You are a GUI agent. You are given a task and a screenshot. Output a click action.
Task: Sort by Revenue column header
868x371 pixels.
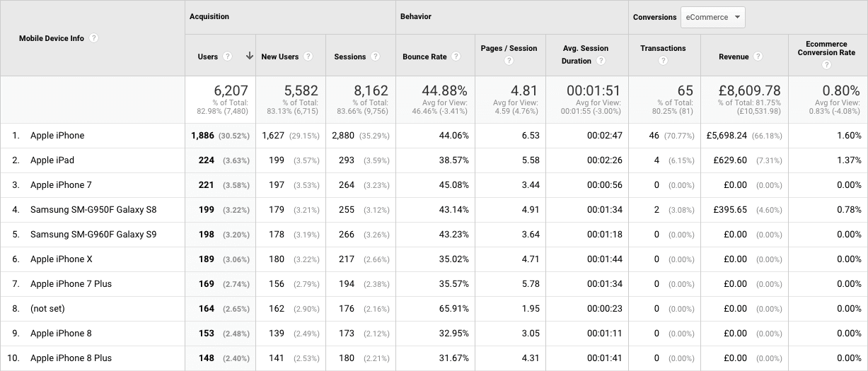pos(734,57)
